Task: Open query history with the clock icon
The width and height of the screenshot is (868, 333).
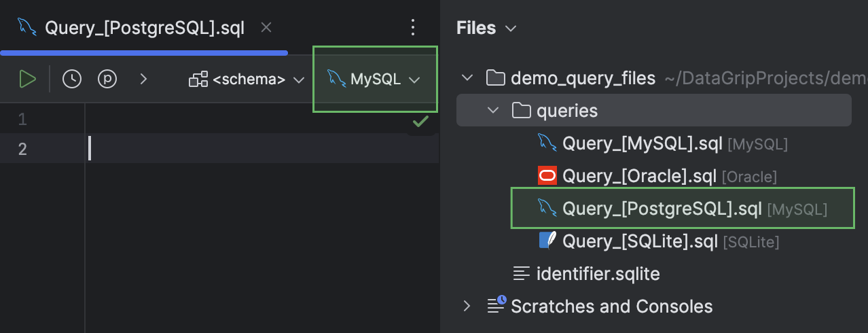Action: click(x=72, y=79)
